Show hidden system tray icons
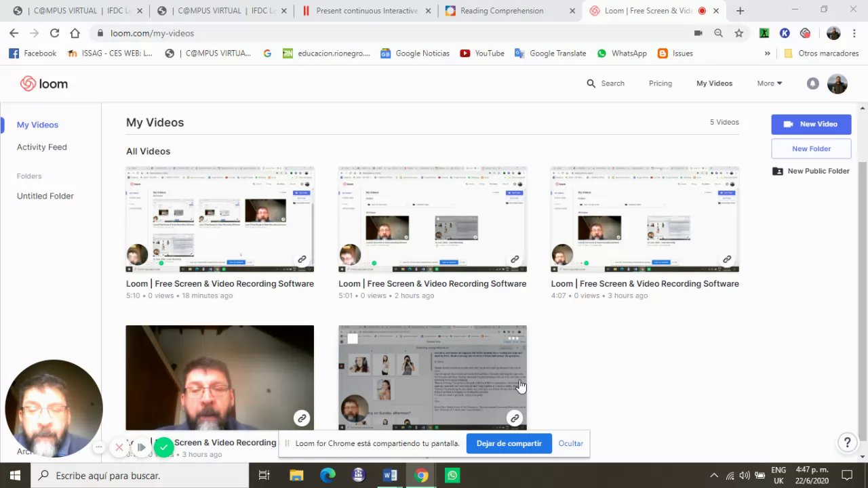The image size is (868, 488). tap(713, 475)
